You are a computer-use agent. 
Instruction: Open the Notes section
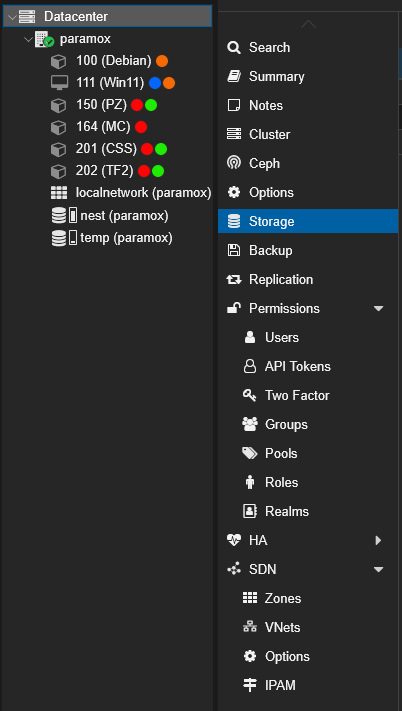tap(308, 106)
